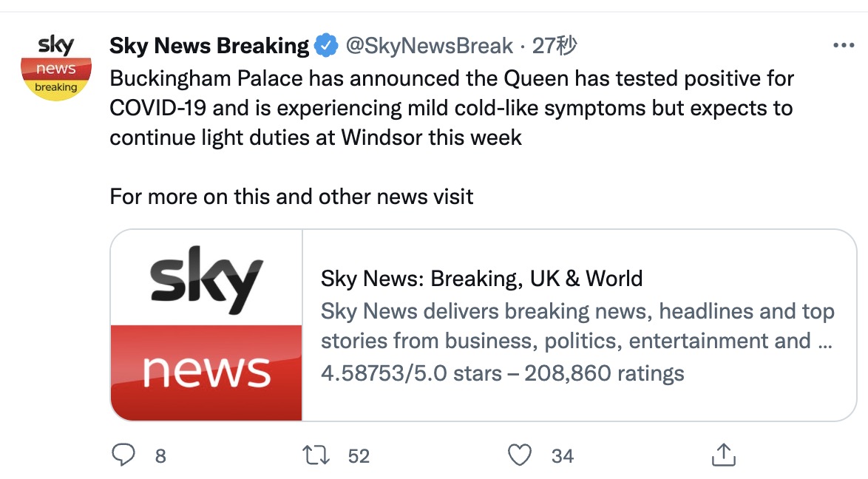Click the "For more on this" line
Viewport: 868px width, 479px height.
(x=291, y=197)
